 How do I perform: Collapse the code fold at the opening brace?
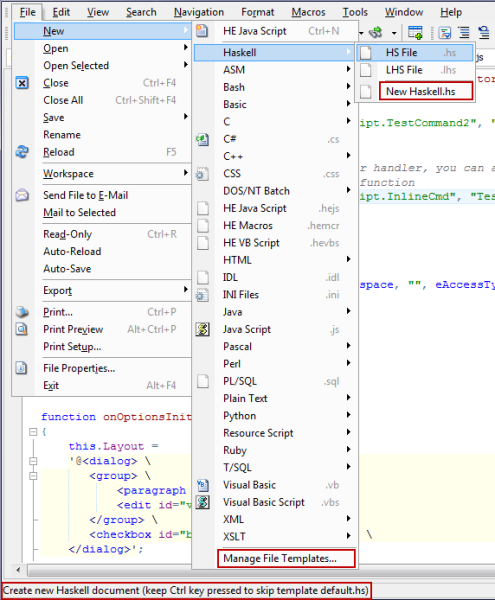coord(33,432)
